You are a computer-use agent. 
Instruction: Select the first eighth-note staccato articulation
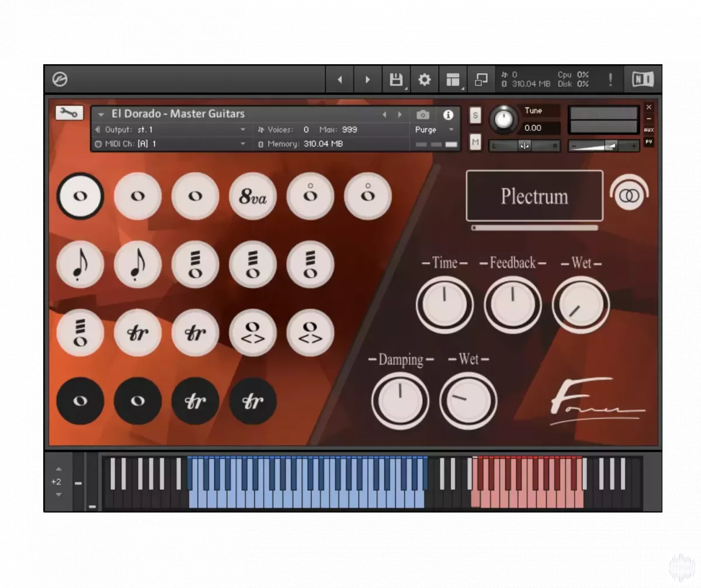pyautogui.click(x=80, y=265)
